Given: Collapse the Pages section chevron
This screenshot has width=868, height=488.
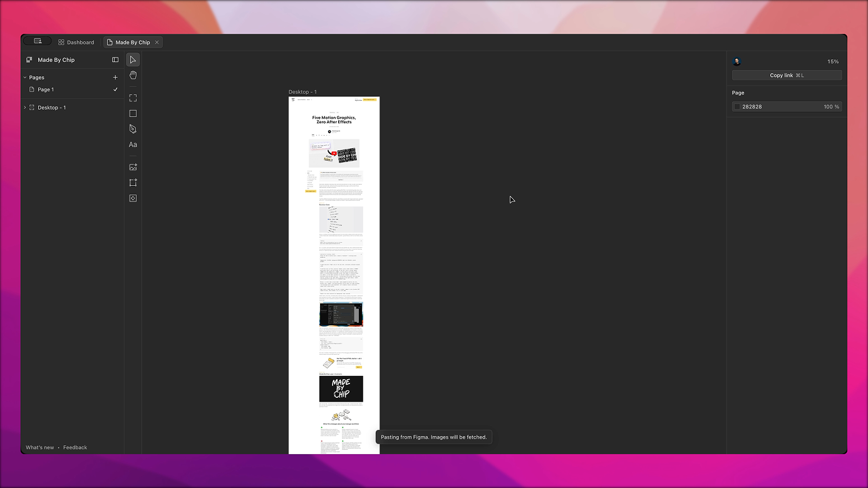Looking at the screenshot, I should pos(25,78).
